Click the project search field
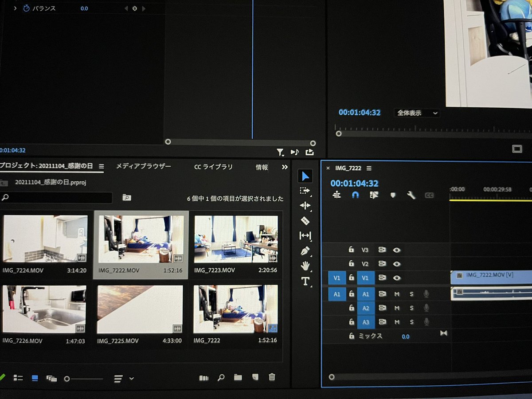Screen dimensions: 532x399 (x=56, y=197)
